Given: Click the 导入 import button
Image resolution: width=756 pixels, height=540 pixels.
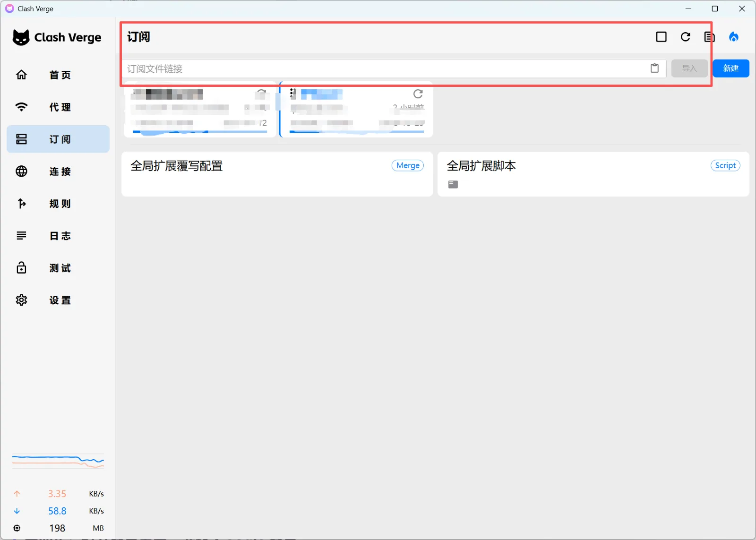Looking at the screenshot, I should pyautogui.click(x=689, y=69).
